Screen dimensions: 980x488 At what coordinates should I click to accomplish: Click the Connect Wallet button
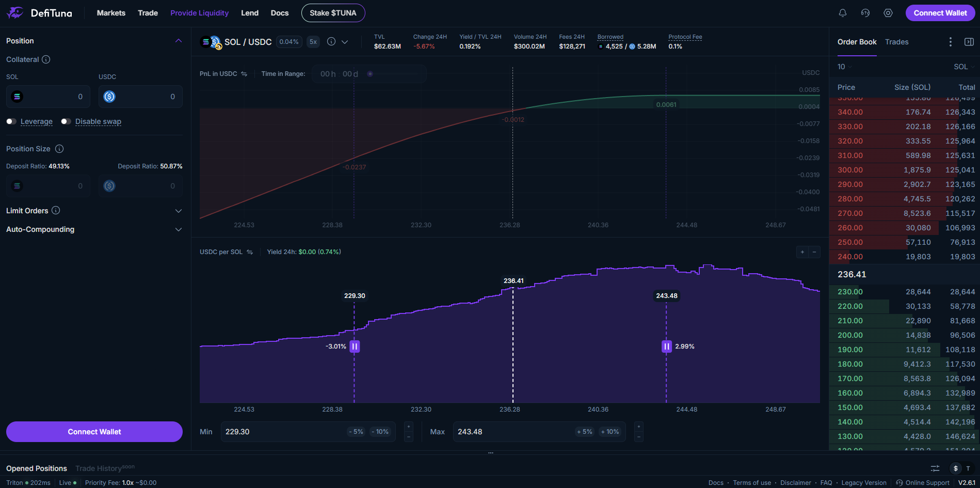[940, 13]
